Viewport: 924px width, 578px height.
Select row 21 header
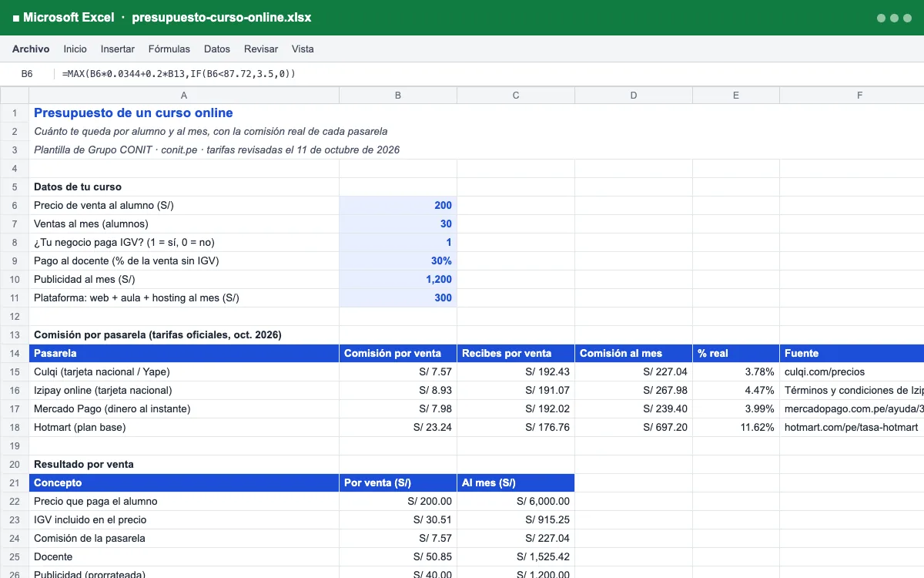tap(15, 482)
